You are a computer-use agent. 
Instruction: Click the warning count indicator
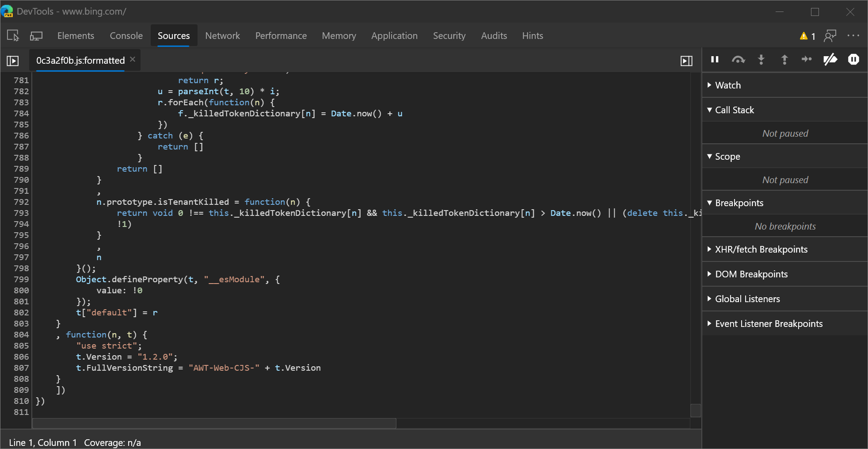pos(807,36)
